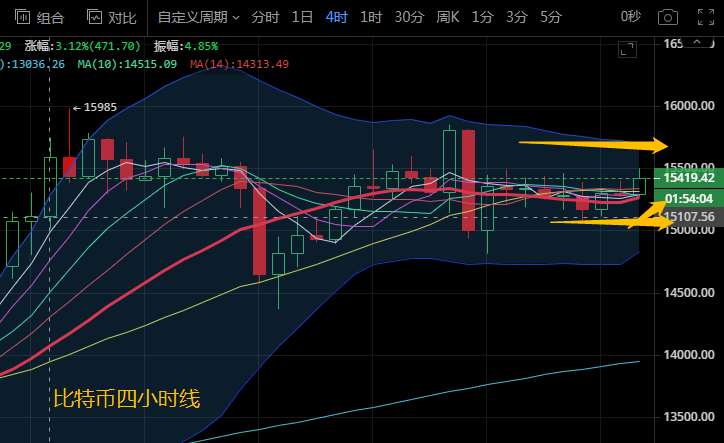
Task: Click the 对比 compare button
Action: click(112, 18)
